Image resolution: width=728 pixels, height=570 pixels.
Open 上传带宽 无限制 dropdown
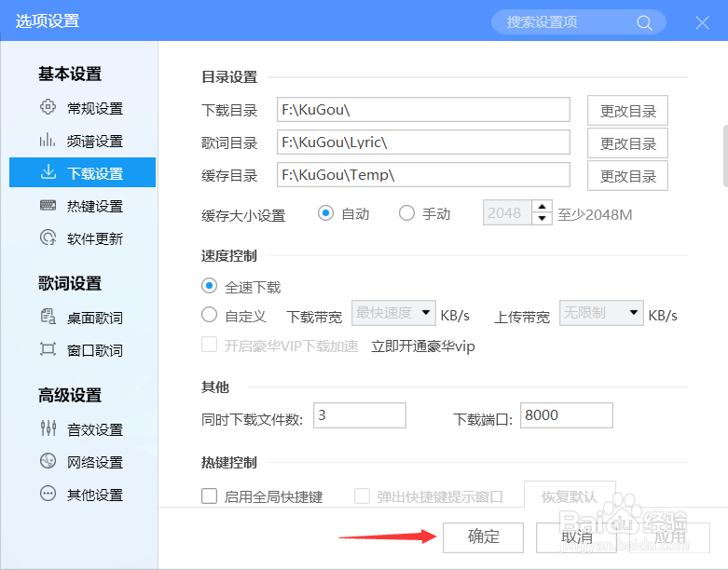601,313
